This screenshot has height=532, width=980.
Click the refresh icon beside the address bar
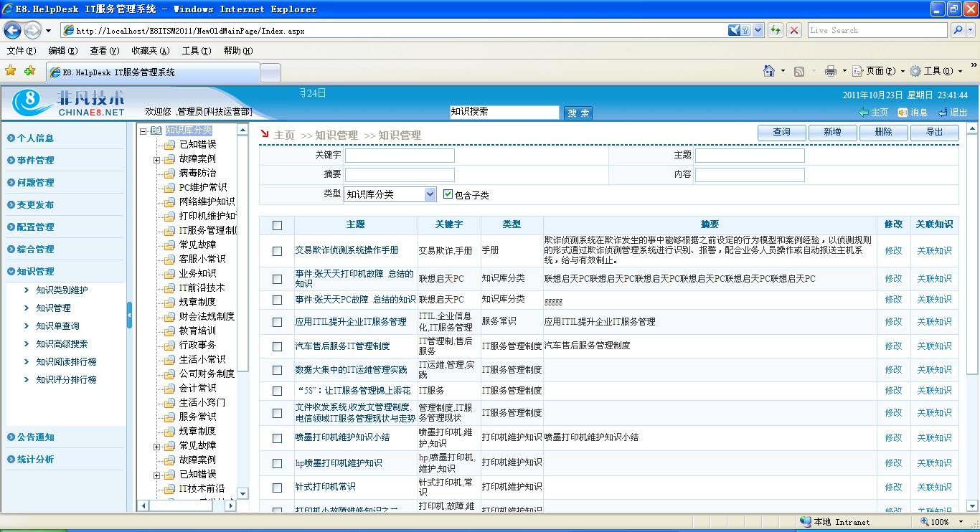tap(777, 30)
